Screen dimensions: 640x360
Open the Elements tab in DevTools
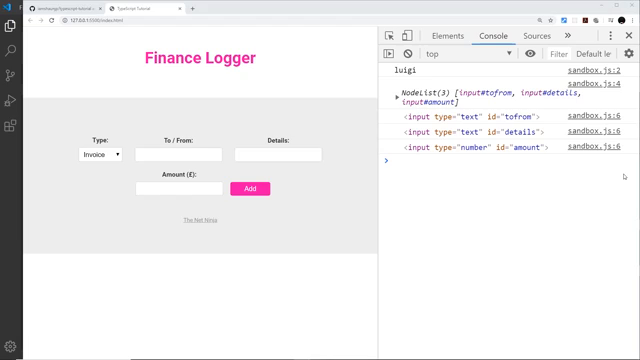[x=448, y=36]
